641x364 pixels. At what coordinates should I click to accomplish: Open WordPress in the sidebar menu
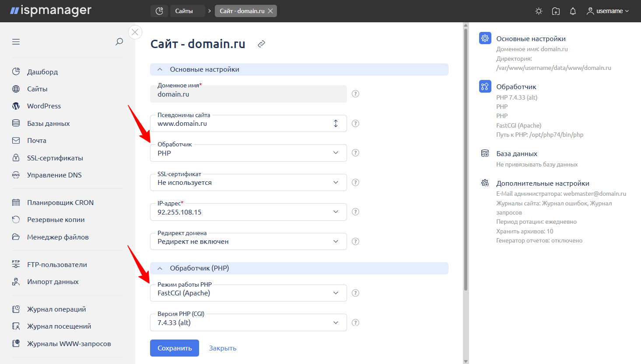[x=44, y=106]
